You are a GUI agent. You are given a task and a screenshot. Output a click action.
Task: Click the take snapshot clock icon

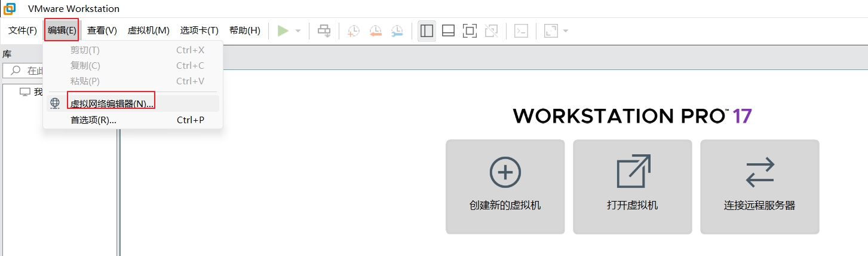click(x=354, y=31)
